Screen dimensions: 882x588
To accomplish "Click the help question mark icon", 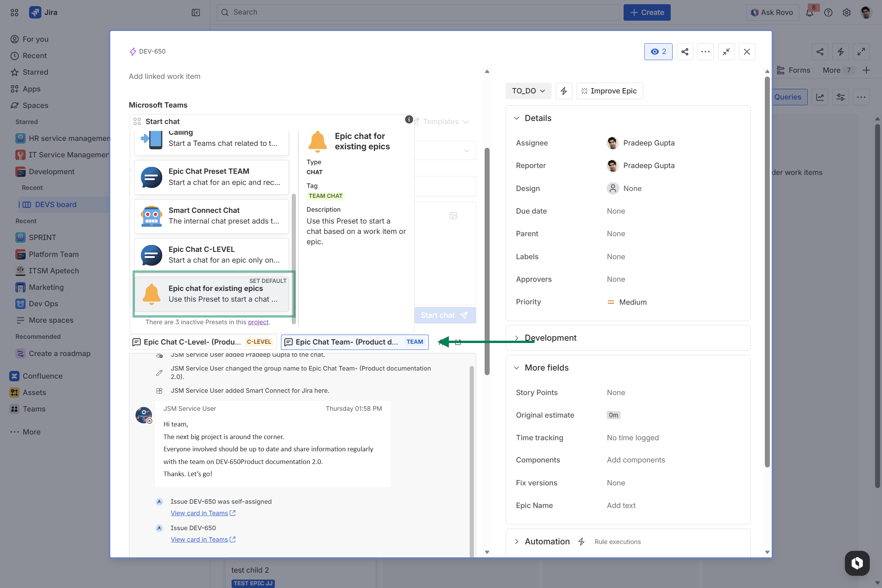I will [x=828, y=13].
